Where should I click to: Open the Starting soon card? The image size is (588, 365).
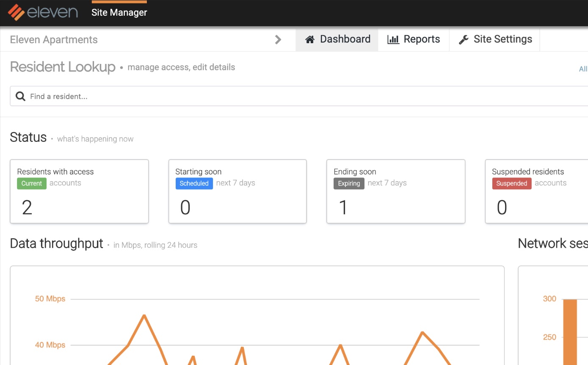[x=237, y=191]
